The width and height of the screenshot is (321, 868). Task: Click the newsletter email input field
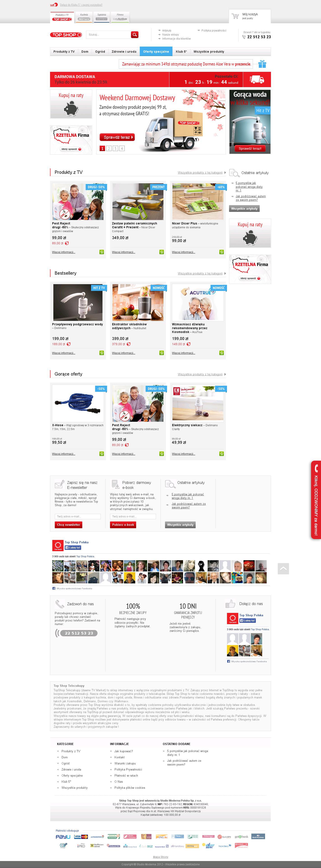coord(78,516)
